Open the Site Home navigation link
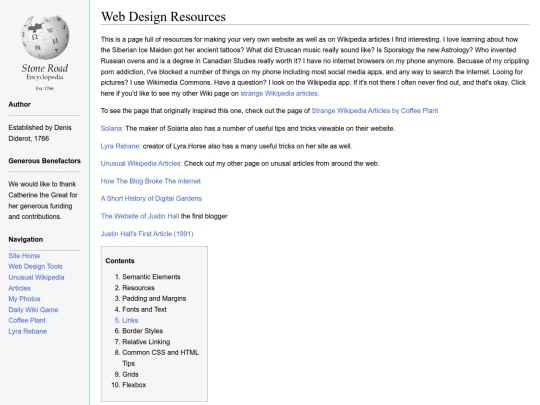 coord(24,256)
